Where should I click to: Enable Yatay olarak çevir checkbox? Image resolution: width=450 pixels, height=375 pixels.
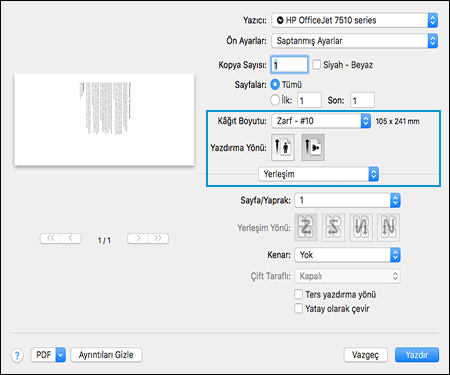pos(299,308)
